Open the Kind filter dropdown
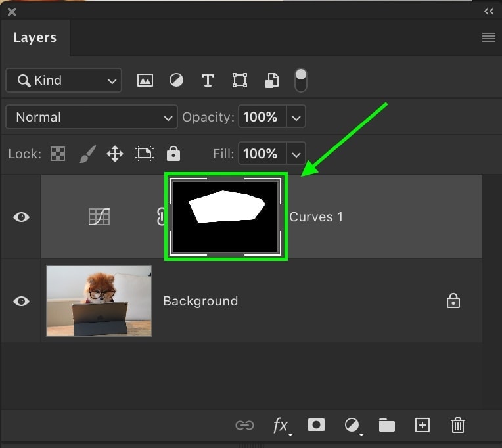The image size is (502, 448). [64, 80]
